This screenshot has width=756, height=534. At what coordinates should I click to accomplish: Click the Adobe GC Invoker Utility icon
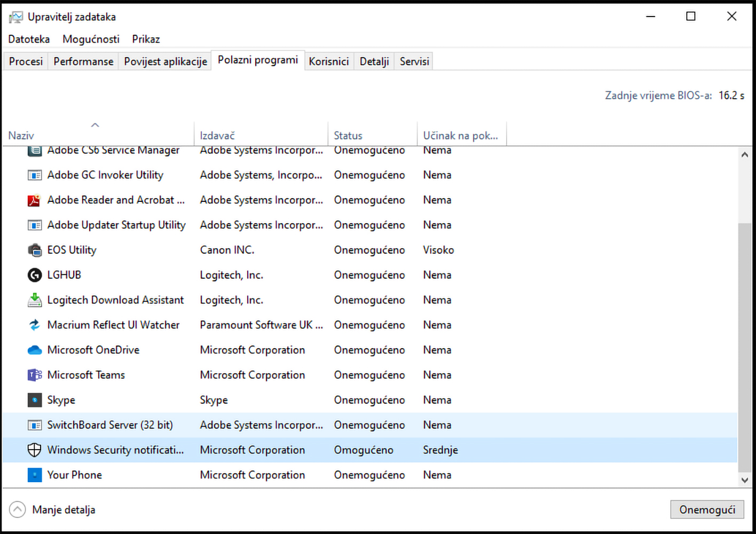click(35, 175)
